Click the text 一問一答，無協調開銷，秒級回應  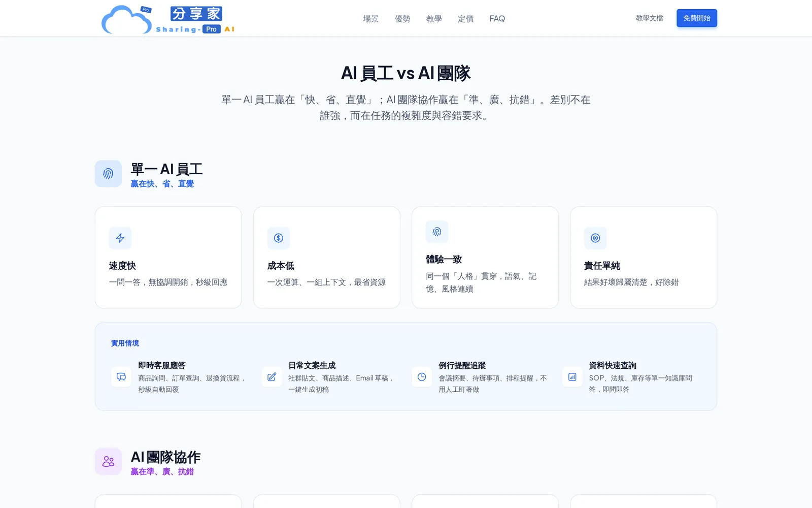click(168, 282)
